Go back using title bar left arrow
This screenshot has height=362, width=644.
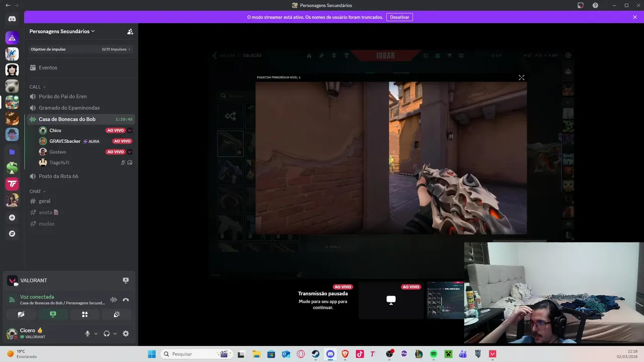[x=8, y=6]
